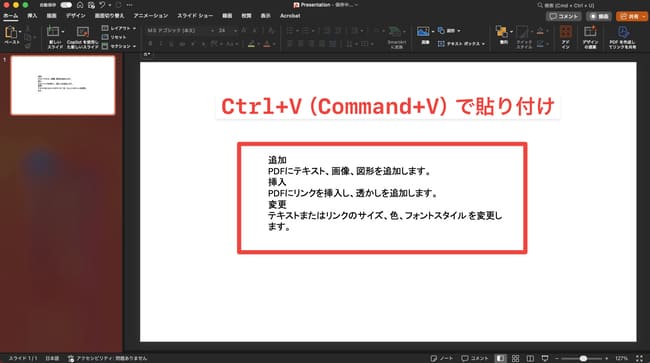Click the 127% zoom level text
This screenshot has height=363, width=650.
[621, 358]
